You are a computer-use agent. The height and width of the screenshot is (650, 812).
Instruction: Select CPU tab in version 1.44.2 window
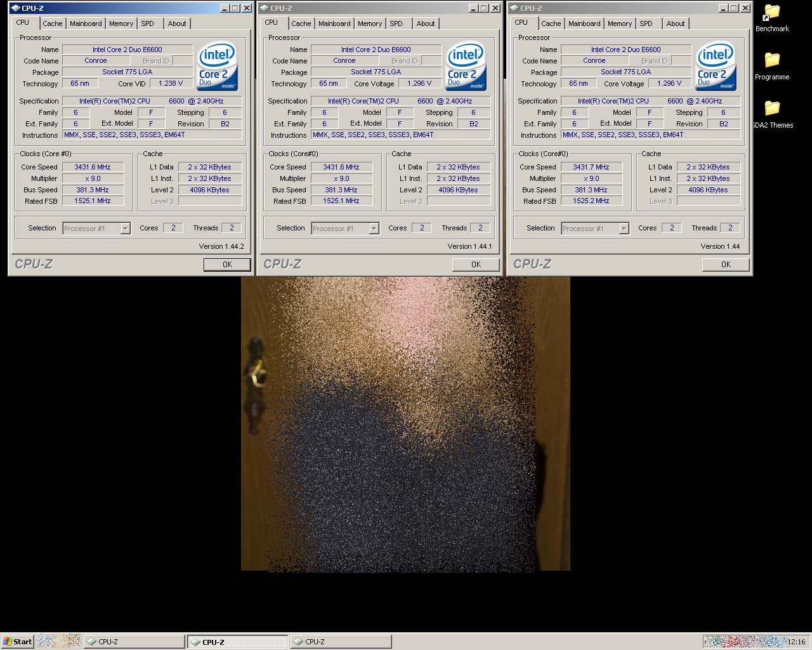[x=23, y=22]
